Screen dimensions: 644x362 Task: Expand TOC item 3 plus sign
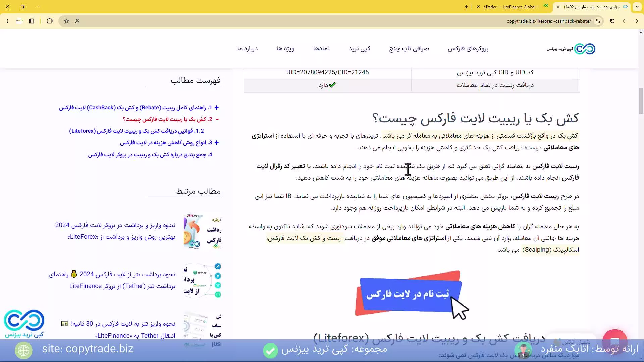tap(217, 143)
